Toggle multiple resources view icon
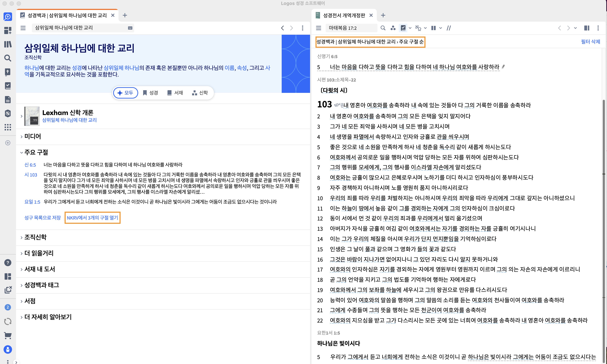Viewport: 607px width, 364px height. pyautogui.click(x=587, y=28)
